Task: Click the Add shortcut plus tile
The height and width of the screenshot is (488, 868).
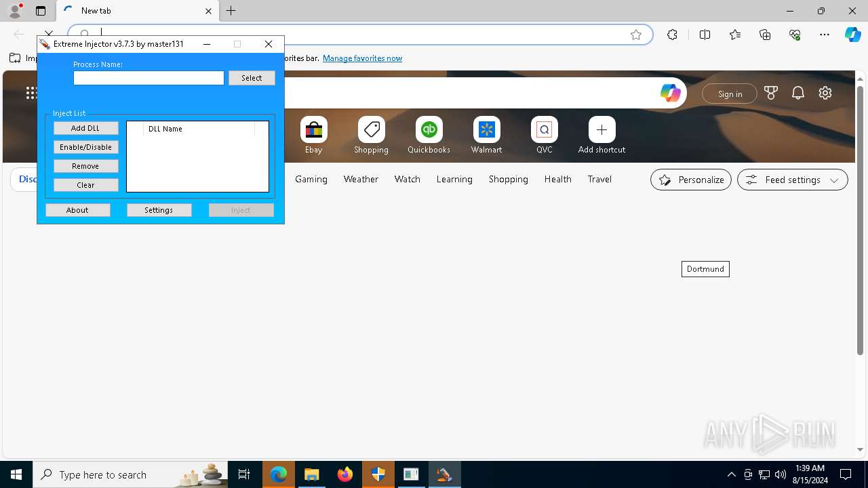Action: [601, 136]
